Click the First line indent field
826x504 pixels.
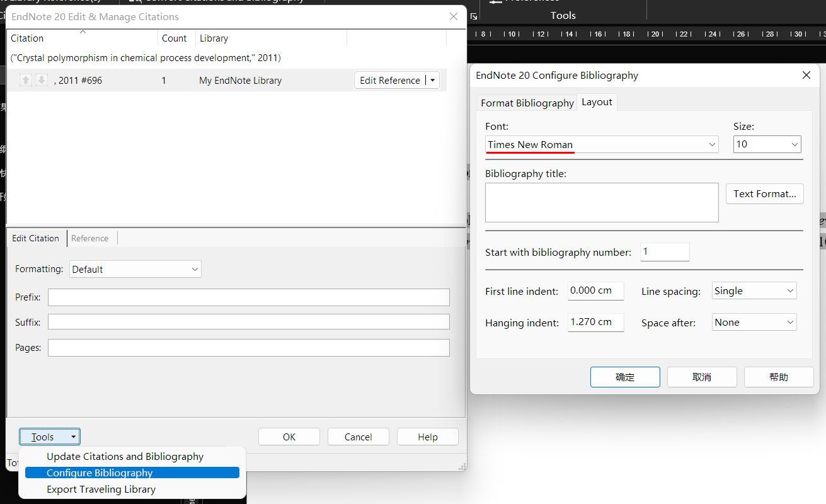pyautogui.click(x=595, y=290)
